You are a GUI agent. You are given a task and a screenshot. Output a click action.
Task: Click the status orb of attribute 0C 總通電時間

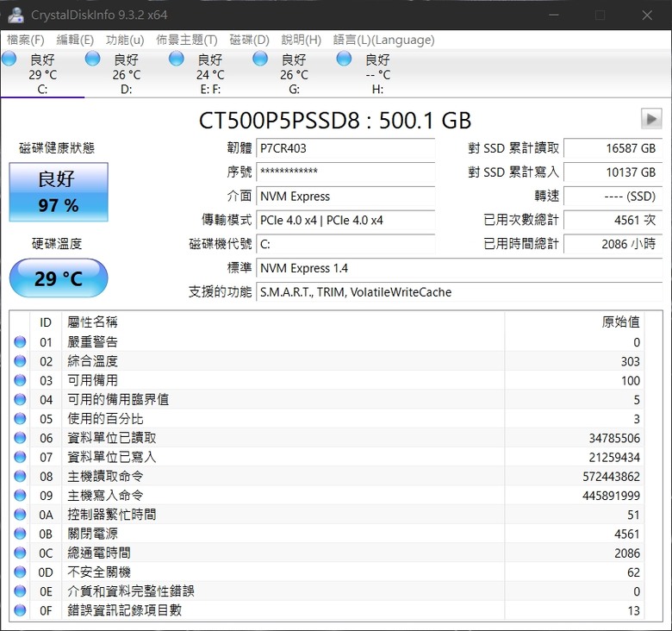[20, 553]
